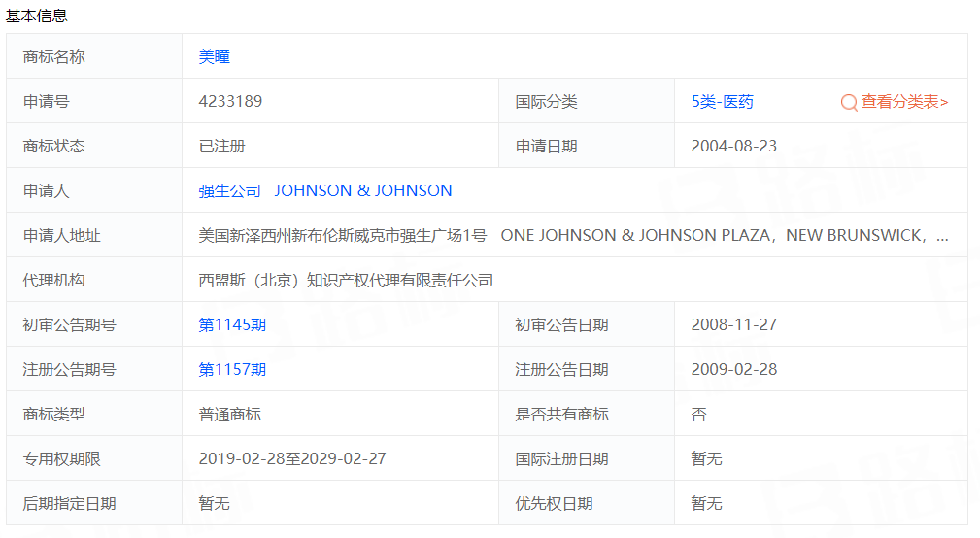Click the 后期指定日期 label cell
This screenshot has width=980, height=538.
94,504
